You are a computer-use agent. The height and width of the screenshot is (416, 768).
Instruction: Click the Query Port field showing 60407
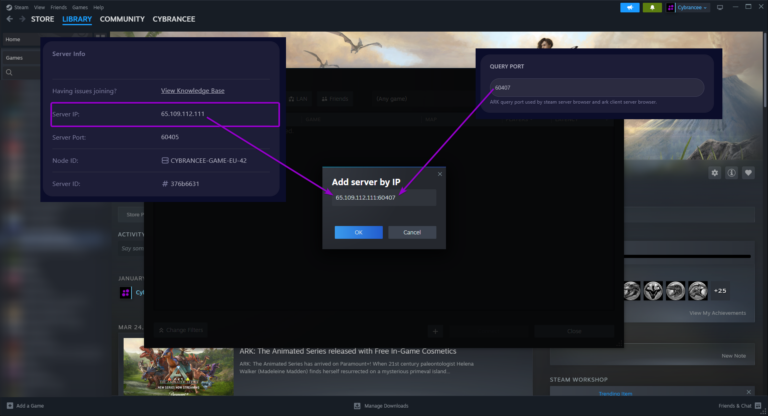pyautogui.click(x=597, y=88)
